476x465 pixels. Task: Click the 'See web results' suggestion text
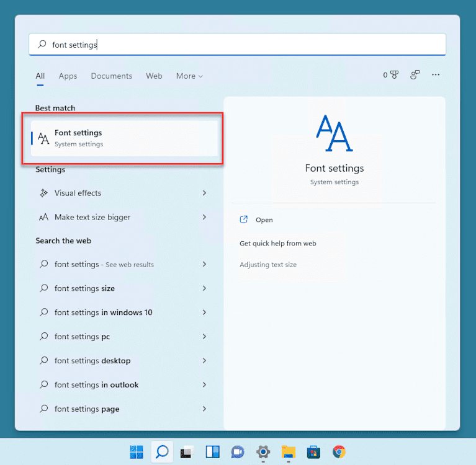[130, 265]
